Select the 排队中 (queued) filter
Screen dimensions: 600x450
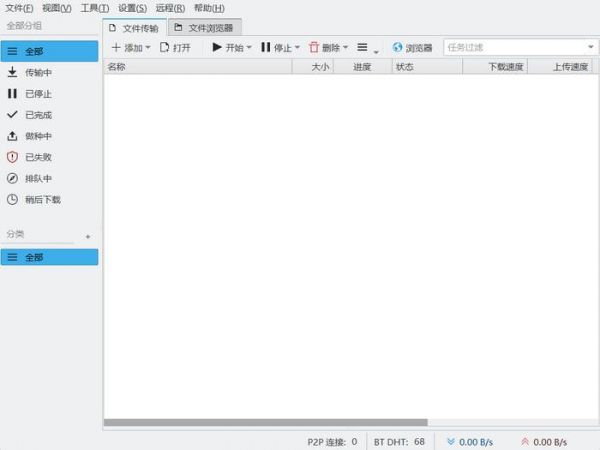[x=38, y=178]
